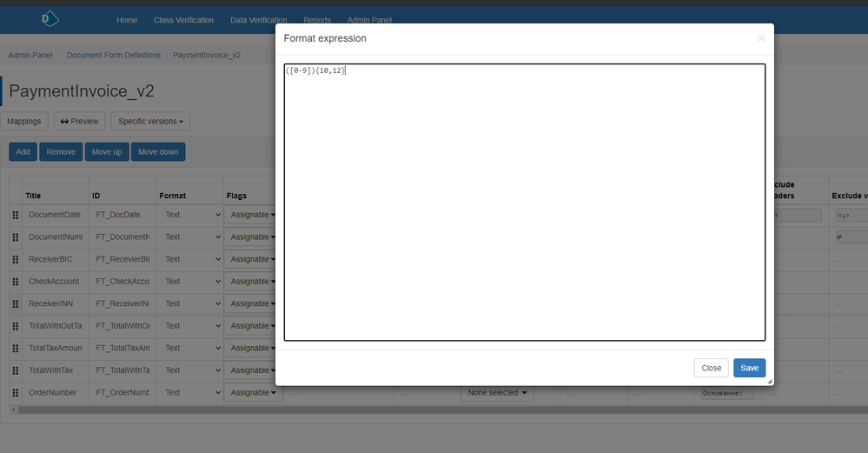
Task: Click the PaymentInvoice_v2 page heading
Action: pos(82,90)
